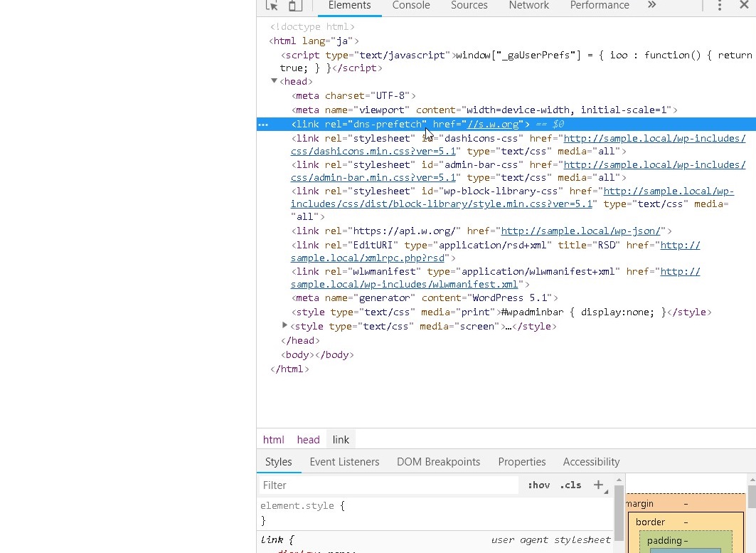Toggle the device toolbar icon
756x553 pixels.
[294, 6]
